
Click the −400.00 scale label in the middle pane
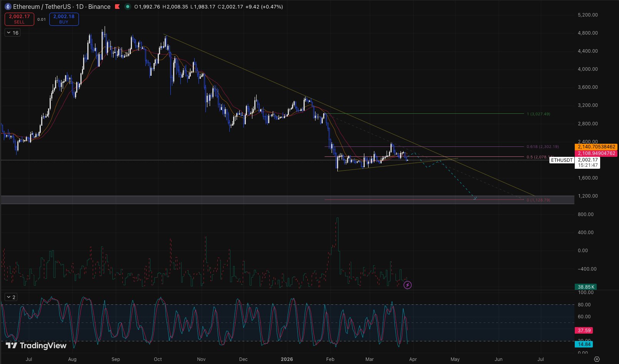click(587, 269)
